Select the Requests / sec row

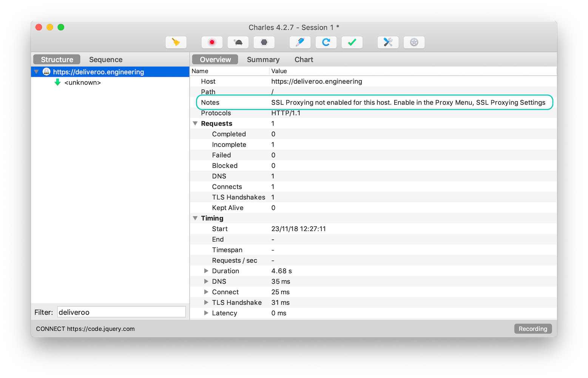pos(373,260)
